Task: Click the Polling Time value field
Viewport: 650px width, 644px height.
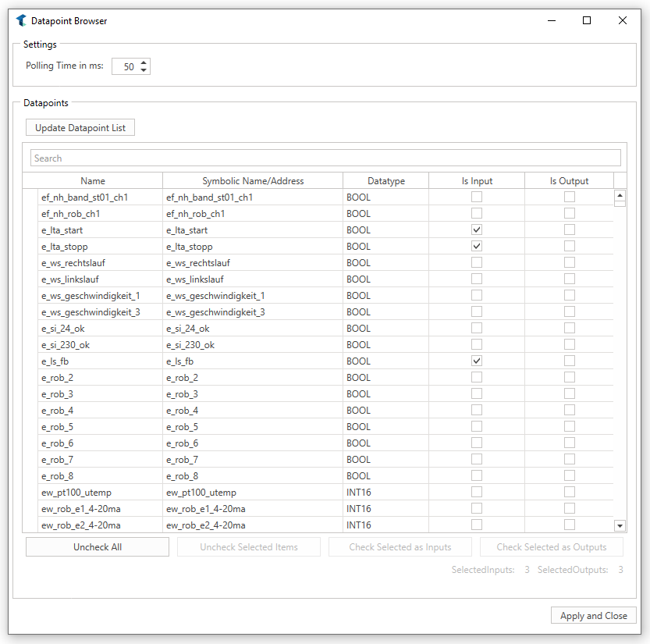Action: pyautogui.click(x=126, y=66)
